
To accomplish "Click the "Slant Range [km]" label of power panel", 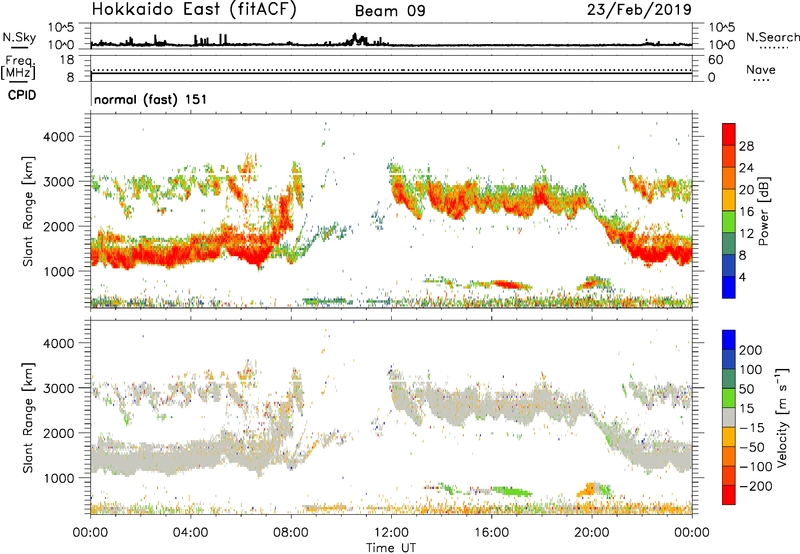I will pyautogui.click(x=28, y=211).
